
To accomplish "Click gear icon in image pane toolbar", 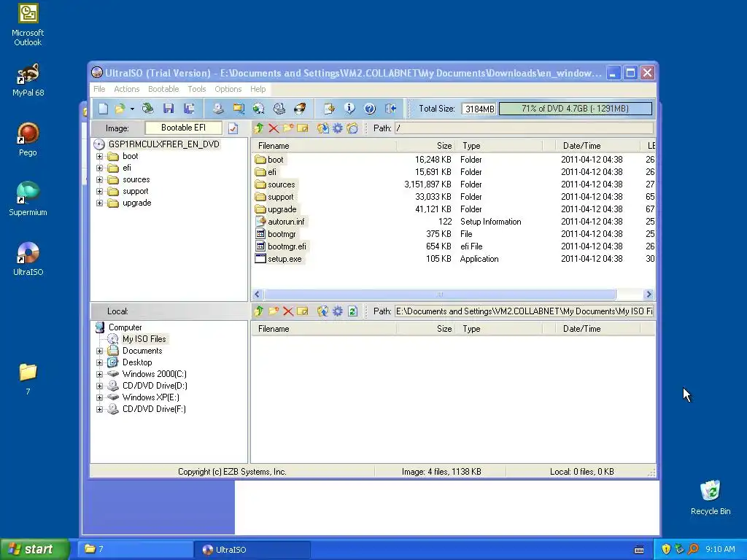I will [338, 128].
